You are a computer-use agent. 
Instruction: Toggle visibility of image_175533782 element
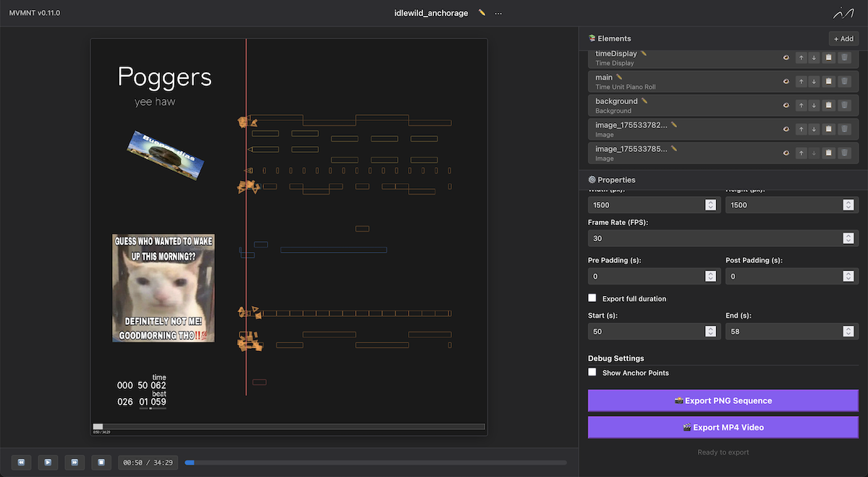[786, 129]
